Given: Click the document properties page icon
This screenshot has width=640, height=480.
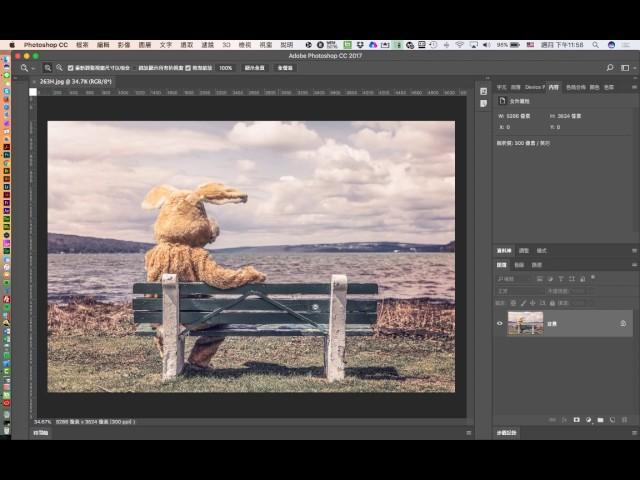Looking at the screenshot, I should pos(502,100).
